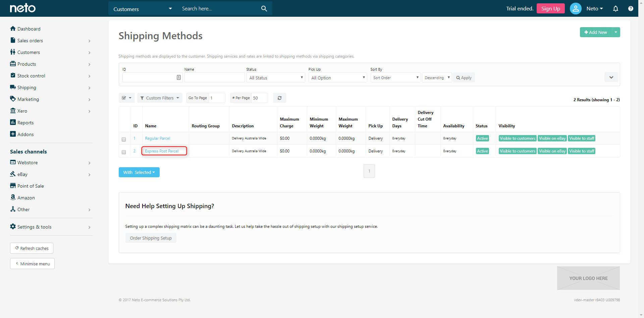Click the Xero bank icon
The height and width of the screenshot is (318, 644).
[x=13, y=111]
